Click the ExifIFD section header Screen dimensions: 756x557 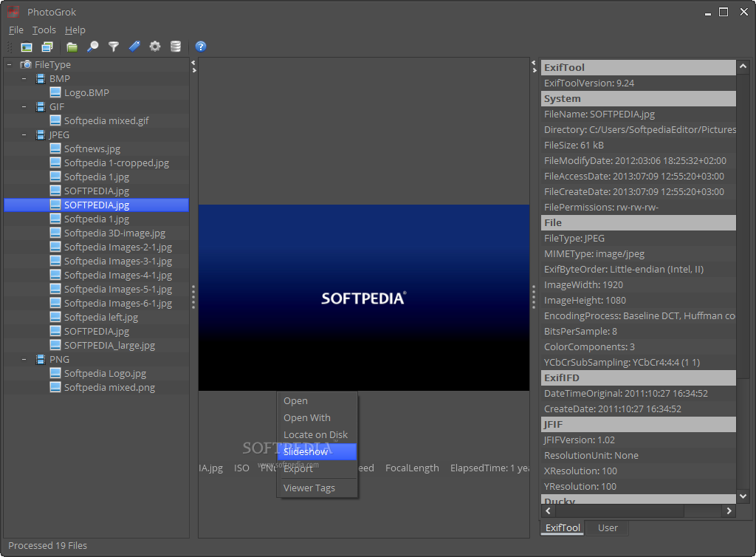tap(639, 377)
